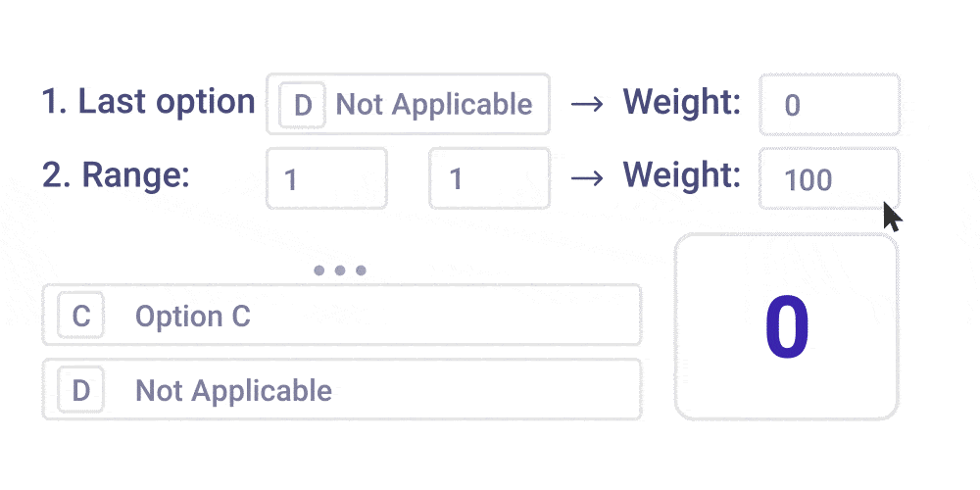
Task: Click the rightmost dot of the ellipsis
Action: 361,270
